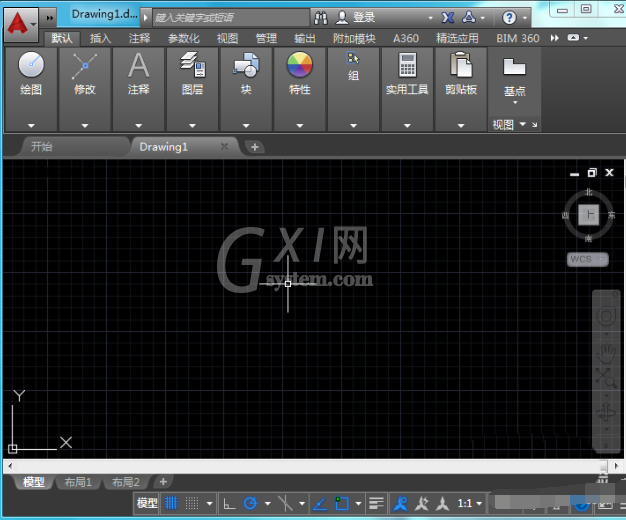Open the BIM 360 ribbon tab

click(518, 38)
